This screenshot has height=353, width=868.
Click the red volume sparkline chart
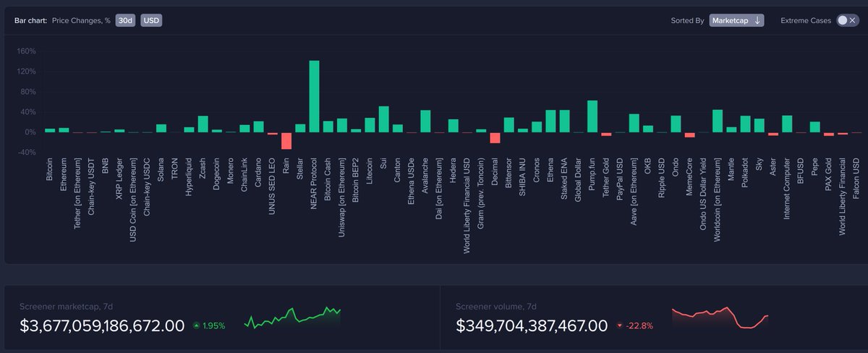coord(720,318)
